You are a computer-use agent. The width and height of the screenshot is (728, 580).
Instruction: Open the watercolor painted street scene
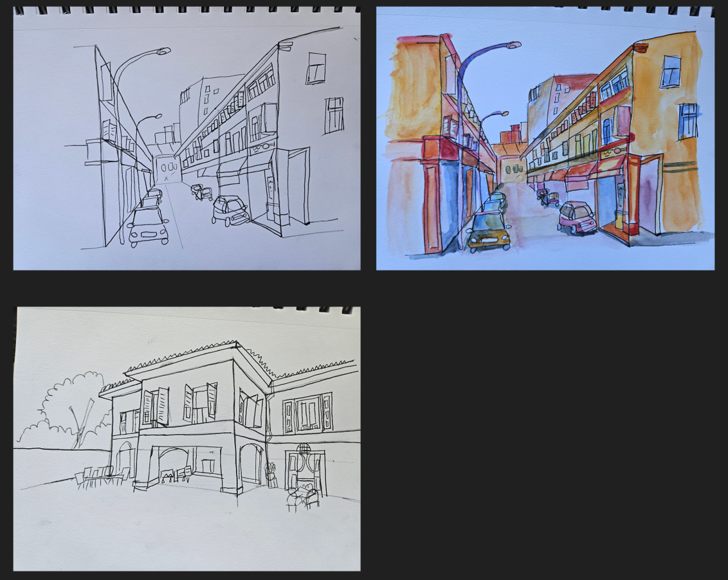(x=545, y=138)
